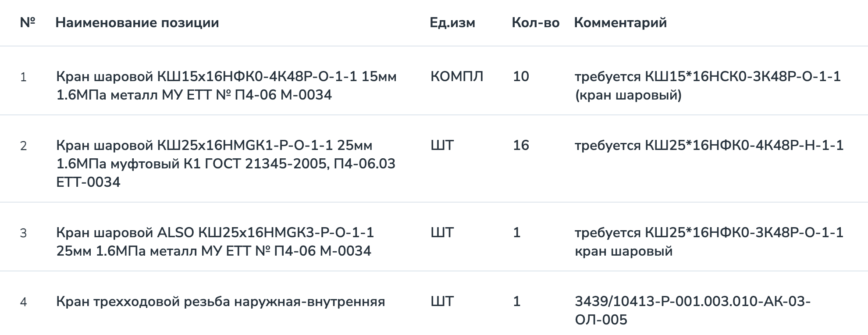Select the ALSO КШ25х16НМGК3-Р-О-1-1 item name
The image size is (868, 335).
coord(215,242)
